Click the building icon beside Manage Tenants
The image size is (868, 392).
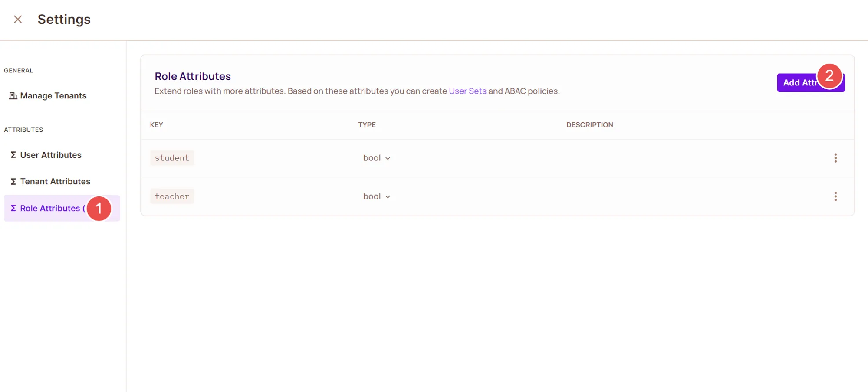pyautogui.click(x=13, y=96)
